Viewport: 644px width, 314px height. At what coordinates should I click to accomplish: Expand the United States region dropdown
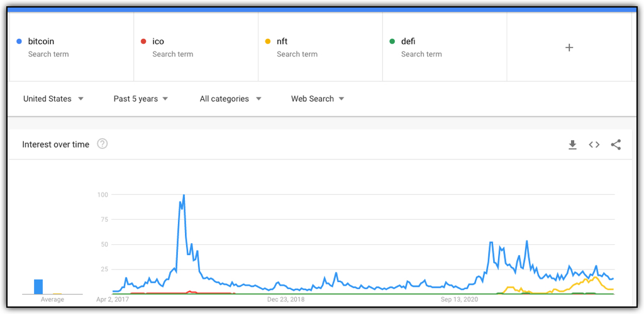click(53, 99)
